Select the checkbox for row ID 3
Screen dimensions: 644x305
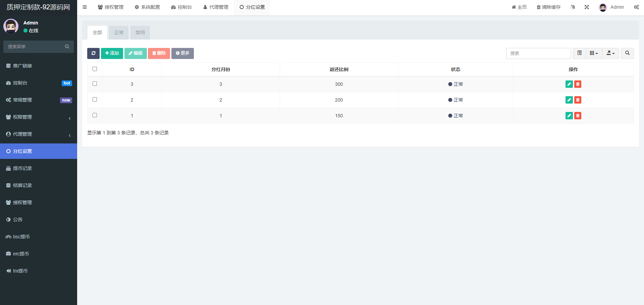click(x=95, y=84)
